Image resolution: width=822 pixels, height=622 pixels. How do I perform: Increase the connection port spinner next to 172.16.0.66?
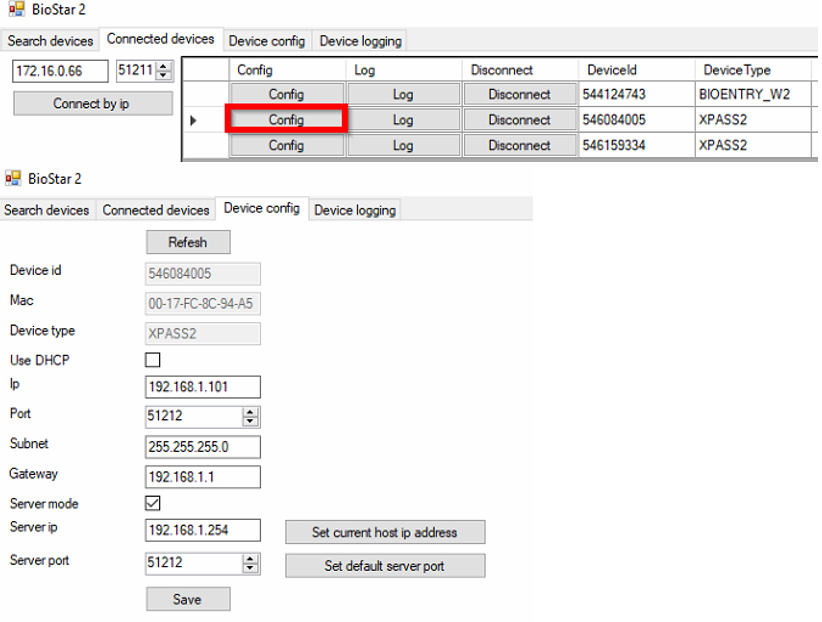(x=165, y=67)
